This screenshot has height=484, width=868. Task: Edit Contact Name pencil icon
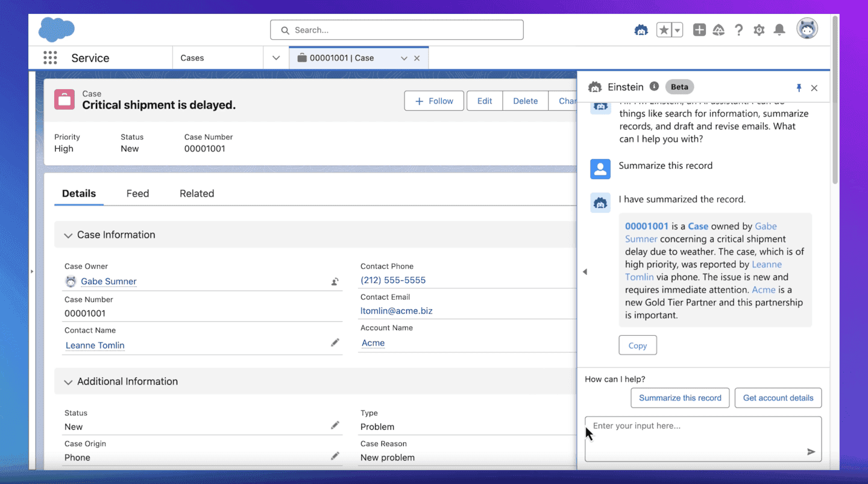tap(335, 342)
